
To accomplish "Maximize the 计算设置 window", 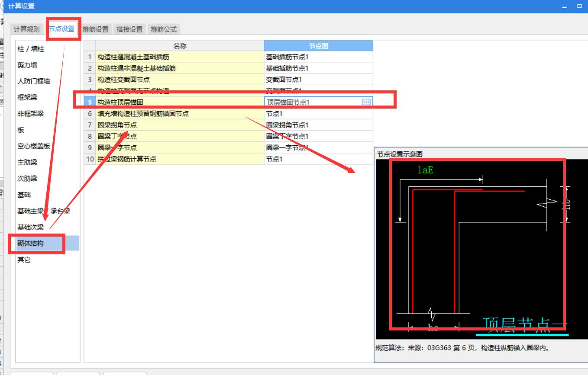I will 580,6.
